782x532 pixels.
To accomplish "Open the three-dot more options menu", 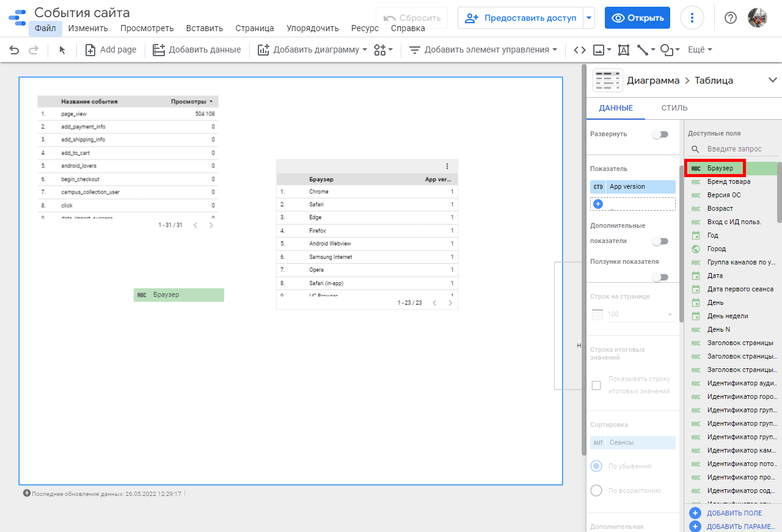I will [692, 18].
